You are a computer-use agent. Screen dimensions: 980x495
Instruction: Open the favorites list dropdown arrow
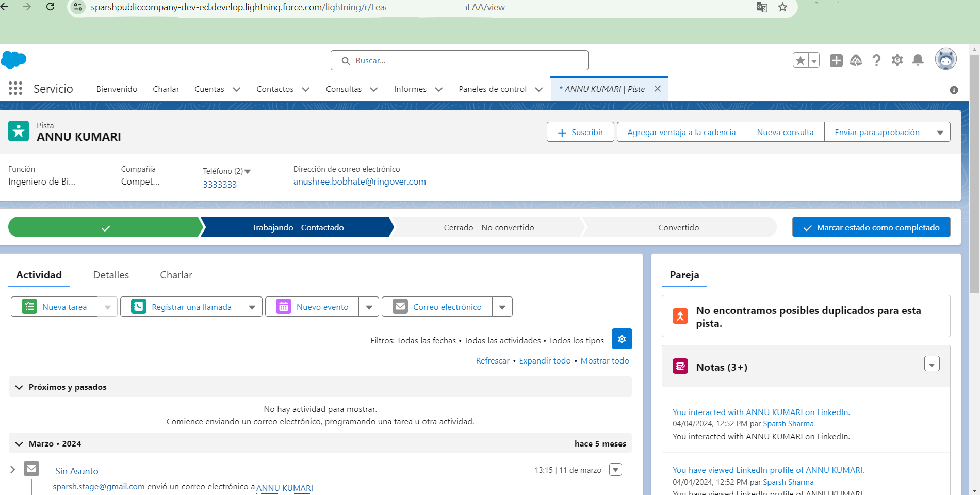click(814, 60)
